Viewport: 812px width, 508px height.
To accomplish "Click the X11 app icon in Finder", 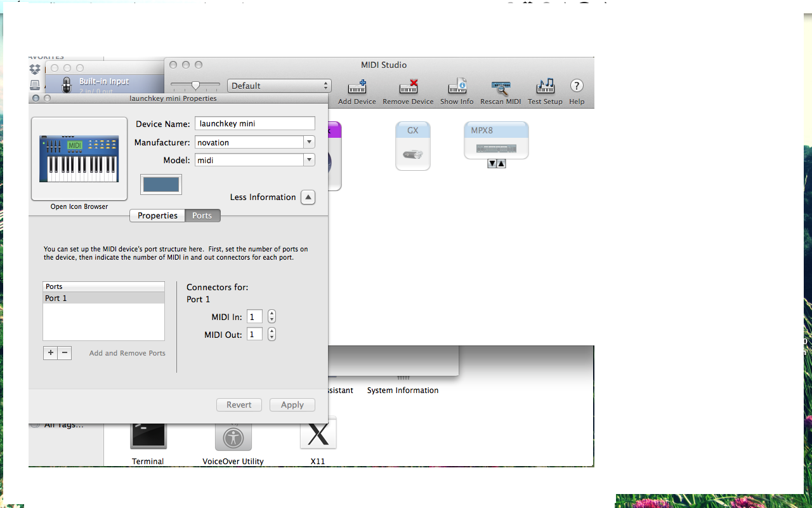I will tap(318, 434).
